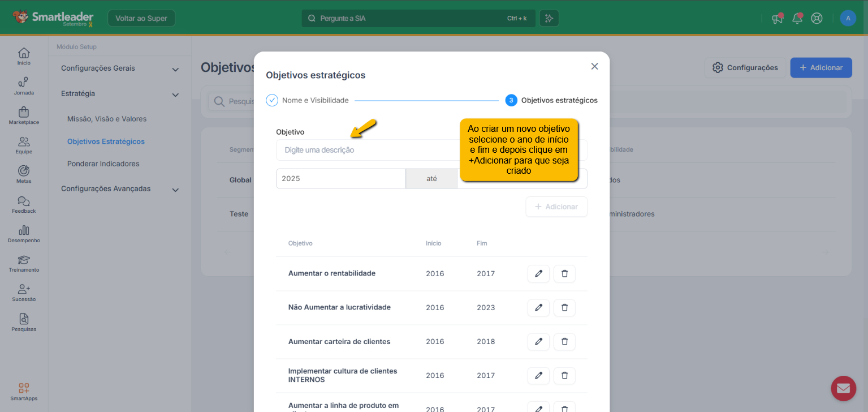Screen dimensions: 868x412
Task: Click the megaphone announcements icon
Action: tap(778, 18)
